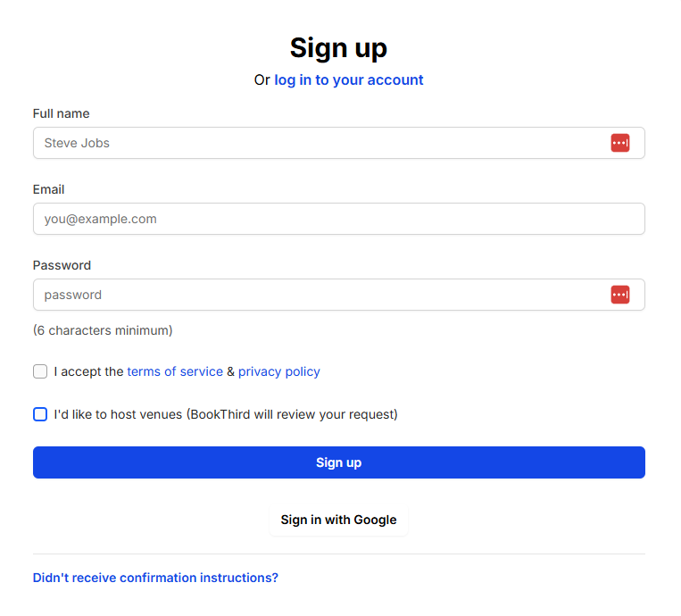Focus the Full name input with Steve Jobs placeholder
This screenshot has width=681, height=616.
339,143
